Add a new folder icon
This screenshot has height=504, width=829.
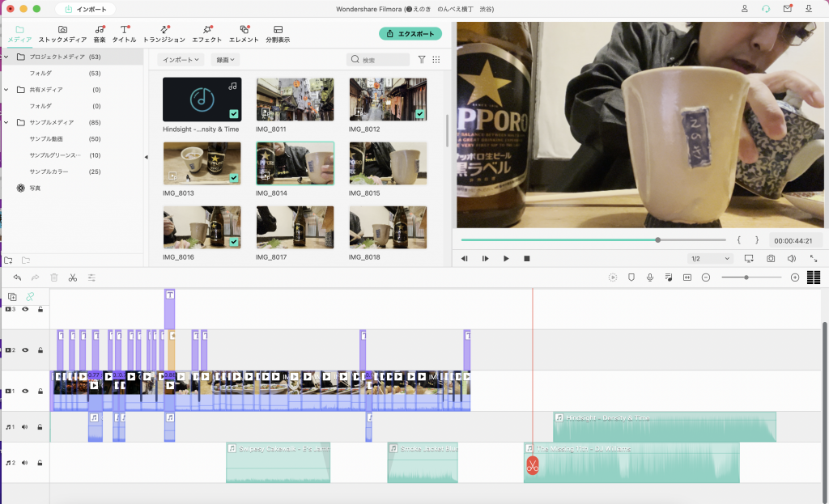8,260
